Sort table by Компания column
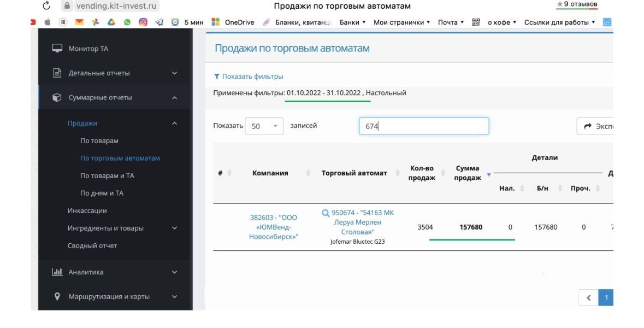The height and width of the screenshot is (328, 644). (270, 173)
